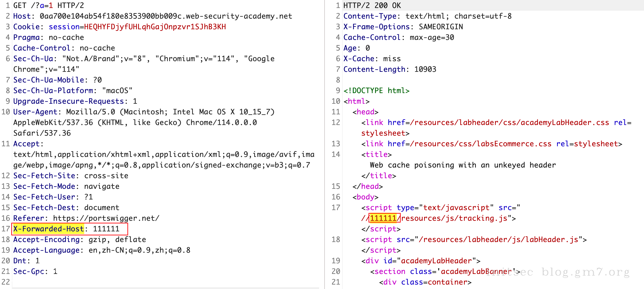Screen dimensions: 644x289
Task: Click the User-Agent header name
Action: coord(35,112)
